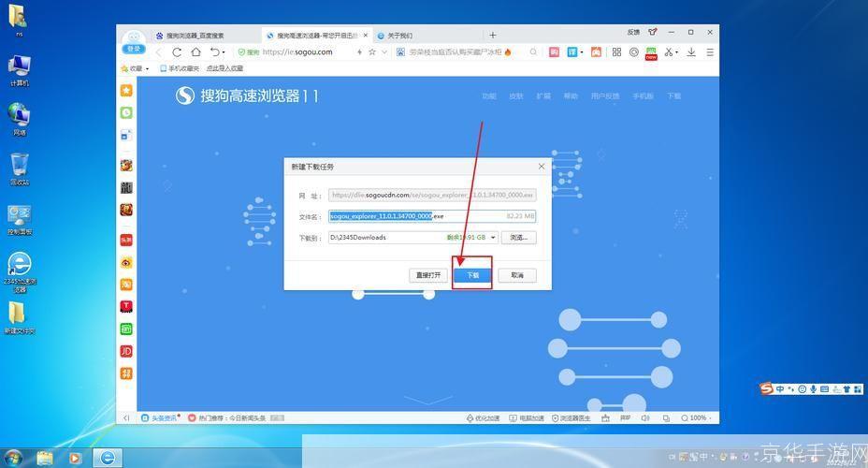
Task: Click the four-squares apps grid icon
Action: (x=616, y=52)
